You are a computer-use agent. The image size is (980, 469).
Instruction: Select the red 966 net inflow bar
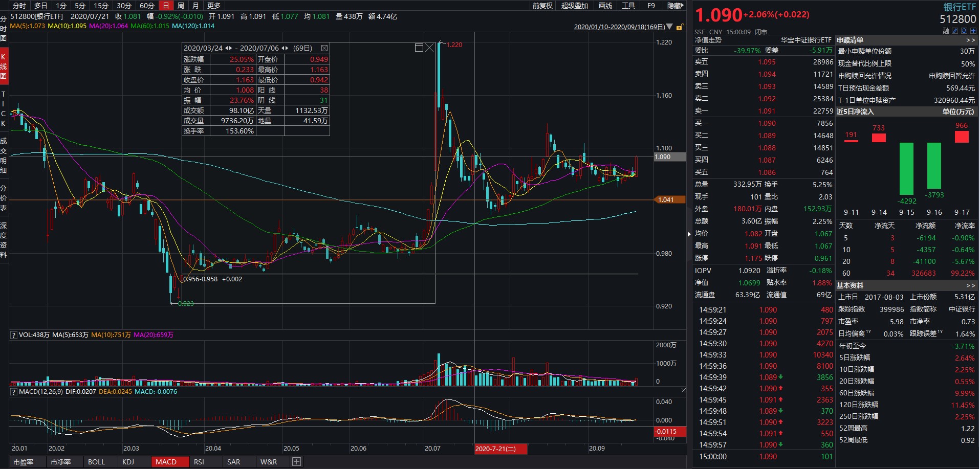click(x=962, y=137)
